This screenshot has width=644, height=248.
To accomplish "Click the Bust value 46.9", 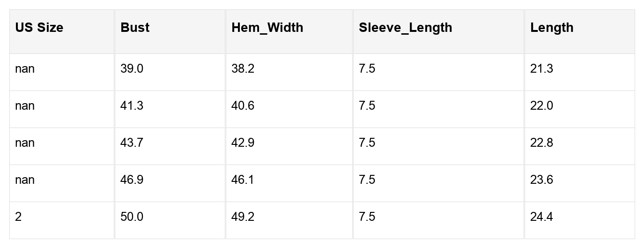I will 132,180.
